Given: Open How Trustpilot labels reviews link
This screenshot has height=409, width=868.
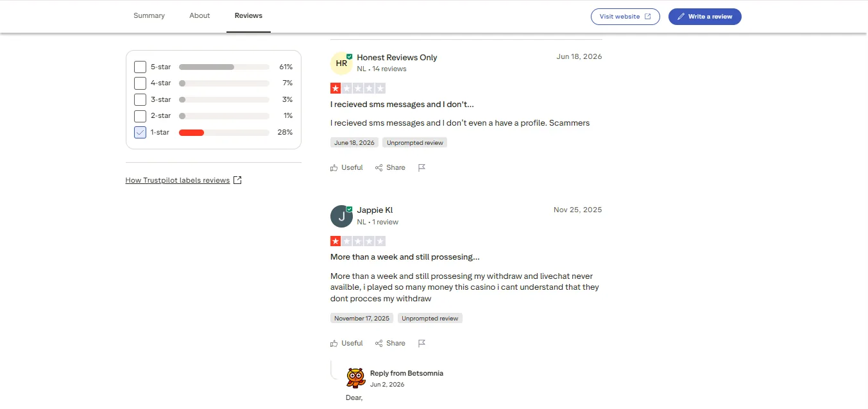Looking at the screenshot, I should tap(178, 180).
